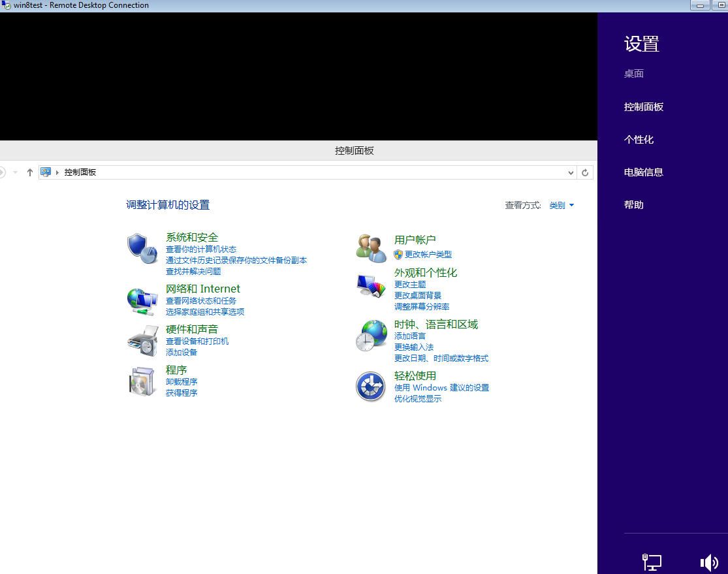Click the 添加语言 link
Screen dimensions: 728x574
coord(410,336)
